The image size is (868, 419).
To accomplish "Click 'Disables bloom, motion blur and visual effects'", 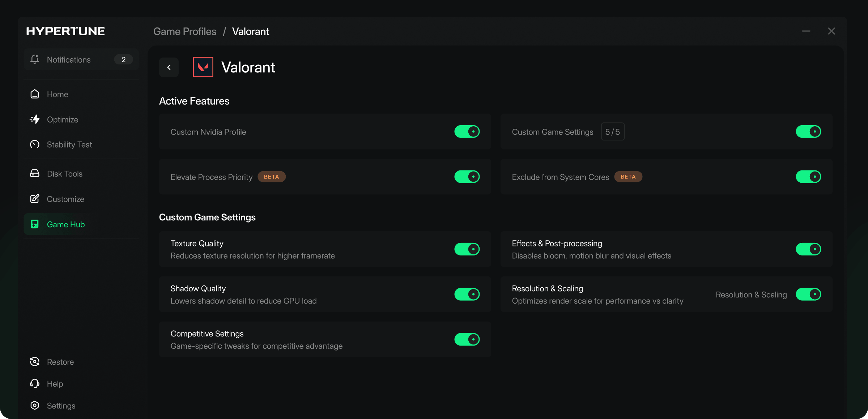I will pos(592,256).
